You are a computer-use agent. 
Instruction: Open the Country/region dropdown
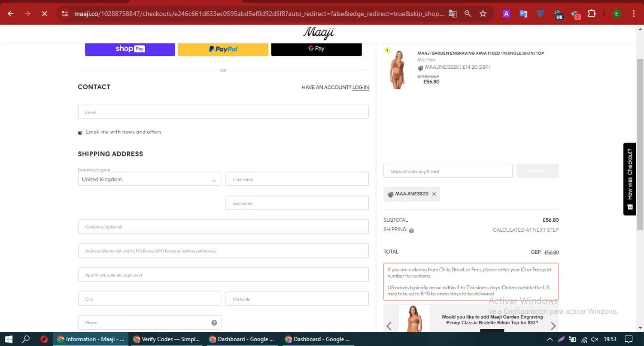tap(149, 179)
